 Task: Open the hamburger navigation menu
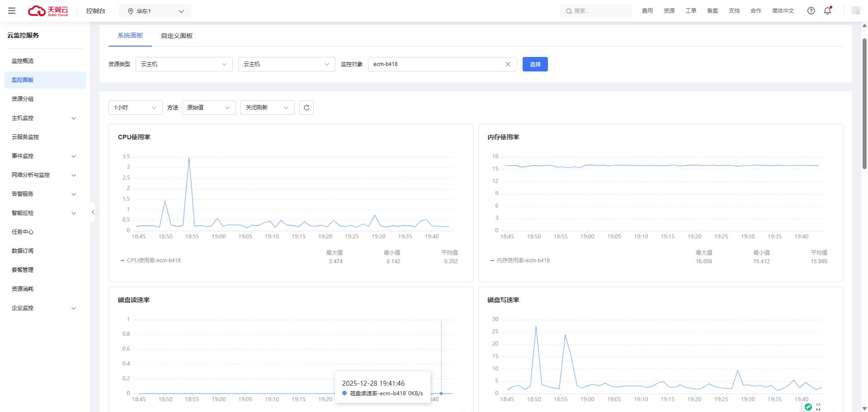(x=12, y=11)
